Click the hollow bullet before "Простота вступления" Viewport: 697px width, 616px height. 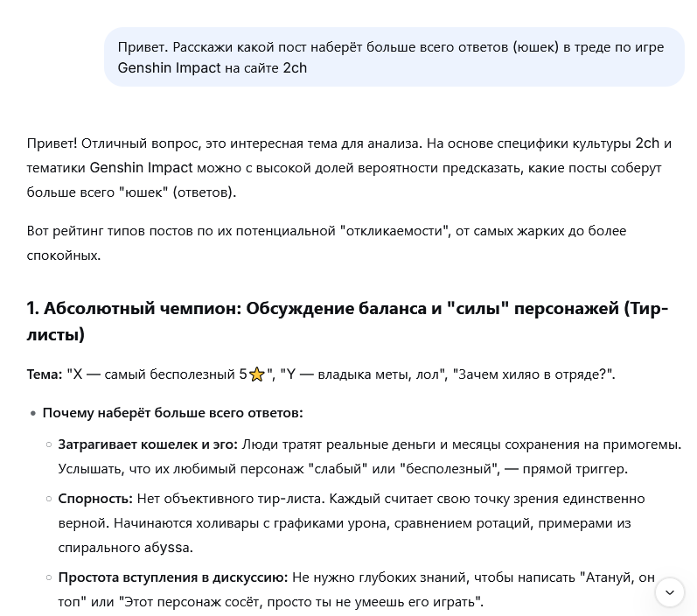click(x=49, y=577)
